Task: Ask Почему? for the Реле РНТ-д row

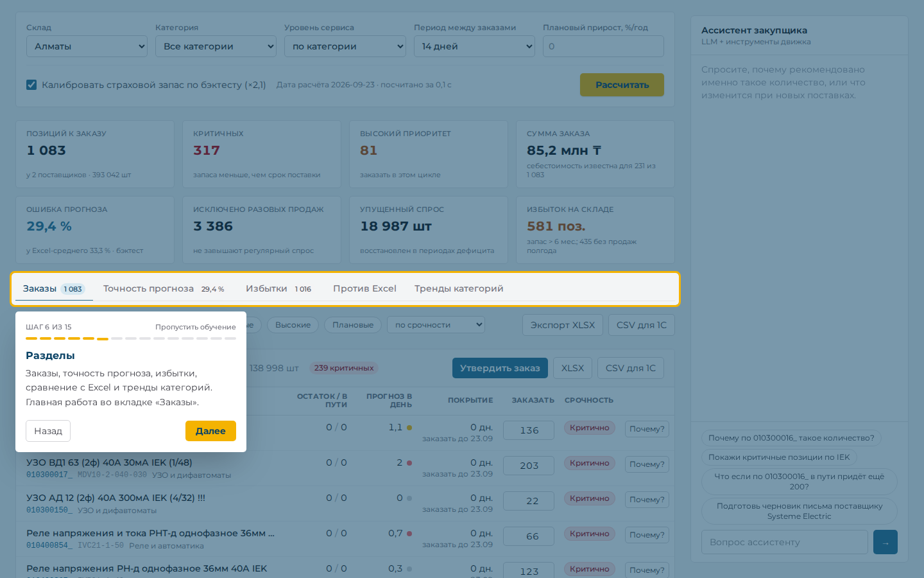Action: click(647, 535)
